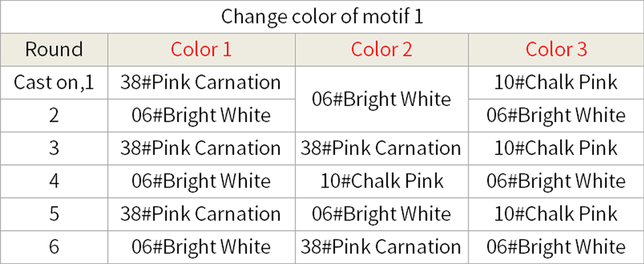
Task: Select the red Color 2 header
Action: (x=382, y=50)
